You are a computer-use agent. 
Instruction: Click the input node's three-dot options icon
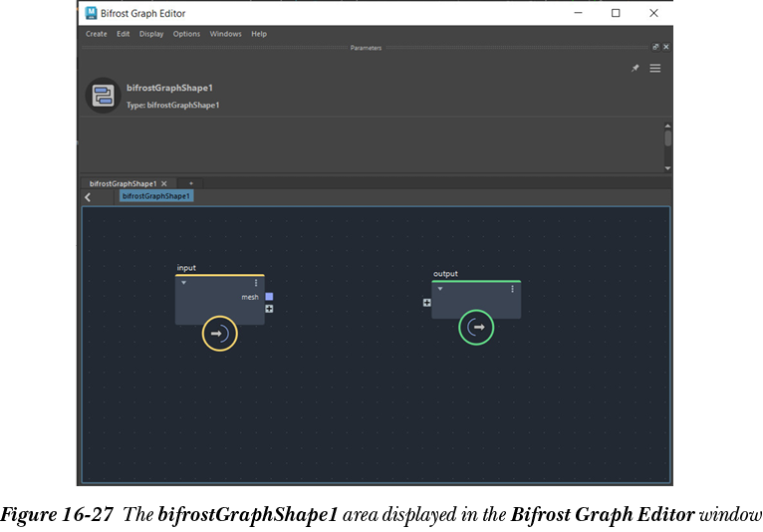click(256, 283)
